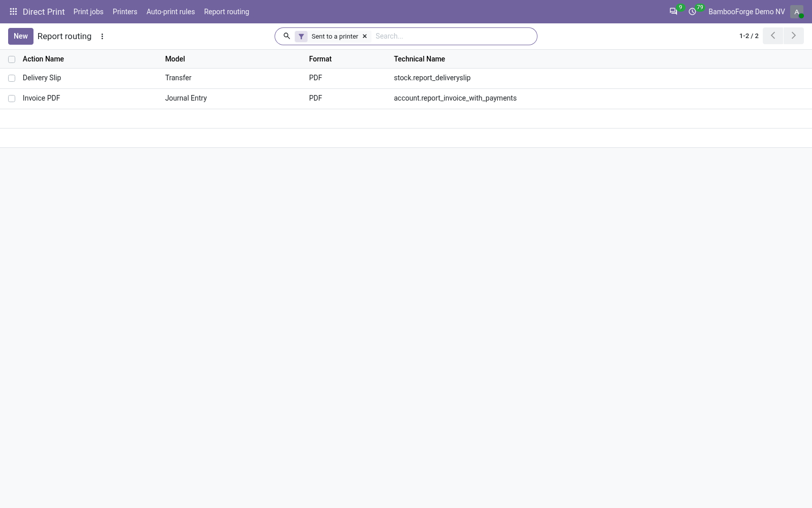Open the actions kebab menu beside Report routing
Image resolution: width=812 pixels, height=508 pixels.
click(102, 37)
